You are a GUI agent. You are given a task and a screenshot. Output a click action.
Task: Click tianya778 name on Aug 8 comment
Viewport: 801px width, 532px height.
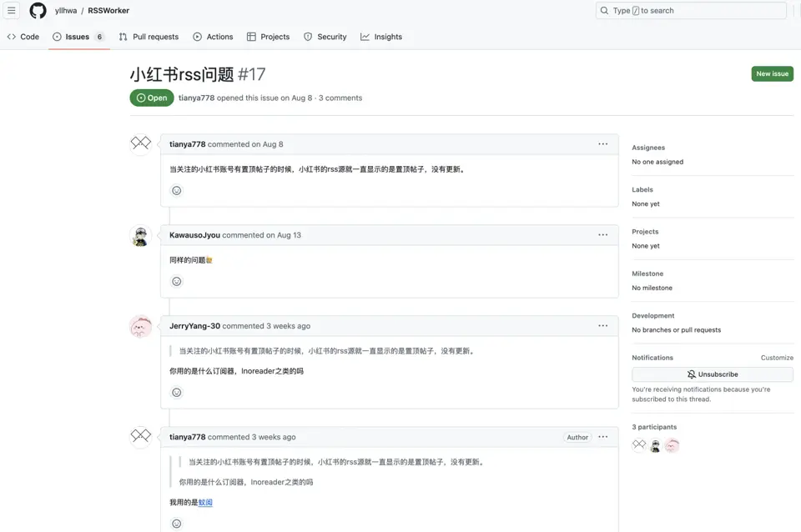coord(187,144)
